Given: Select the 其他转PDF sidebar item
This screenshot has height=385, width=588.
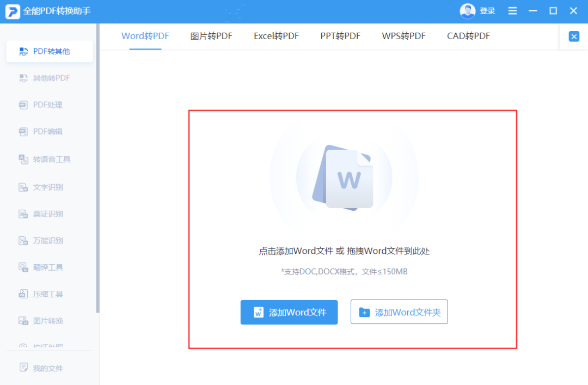Looking at the screenshot, I should coord(50,78).
